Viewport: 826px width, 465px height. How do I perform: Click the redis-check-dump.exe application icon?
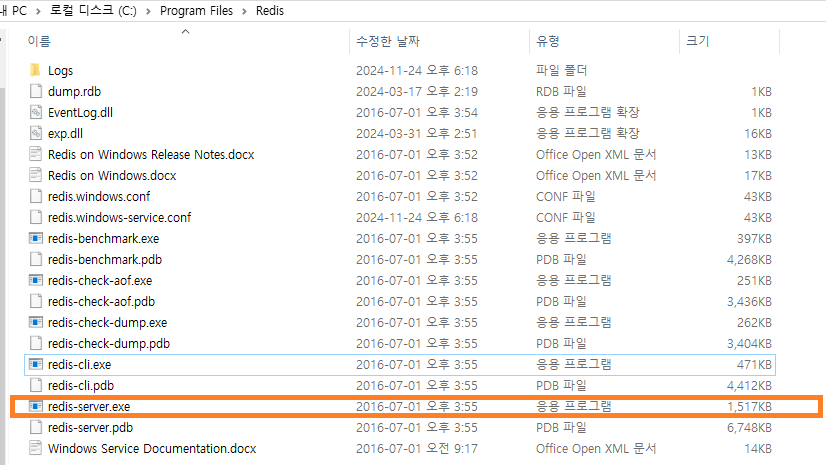[35, 322]
